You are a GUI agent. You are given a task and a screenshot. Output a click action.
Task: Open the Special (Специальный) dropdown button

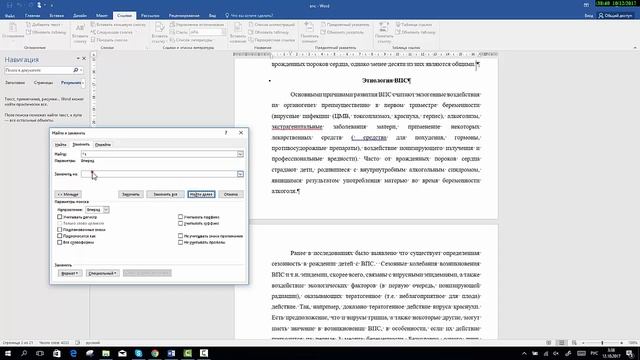[102, 273]
